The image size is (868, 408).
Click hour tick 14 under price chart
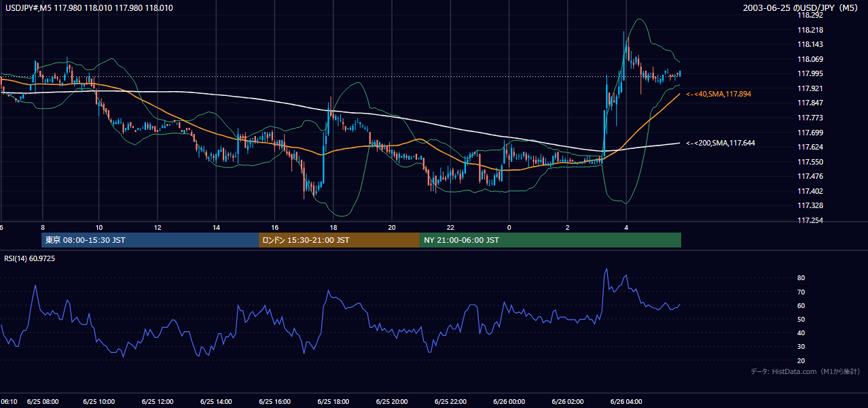pyautogui.click(x=216, y=227)
